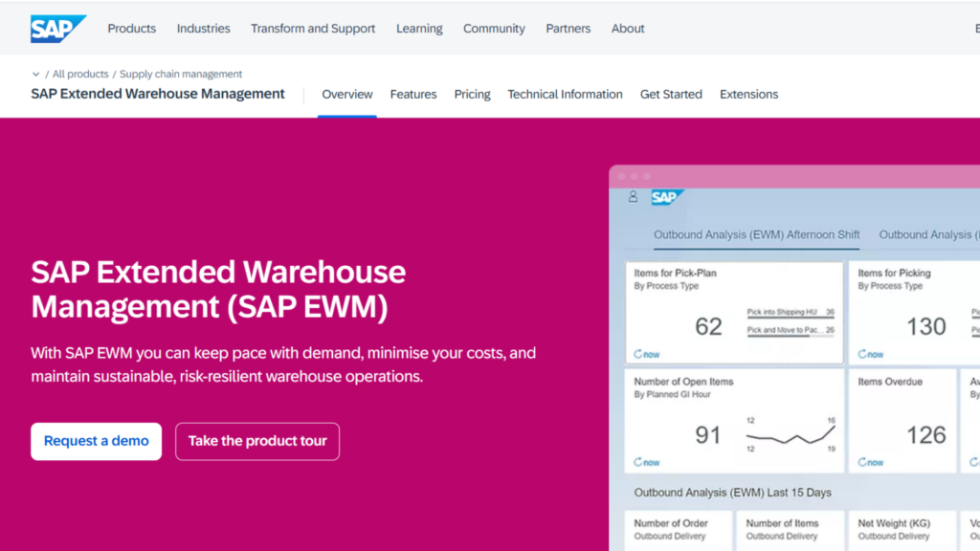Open the Products menu
The image size is (980, 551).
(132, 29)
